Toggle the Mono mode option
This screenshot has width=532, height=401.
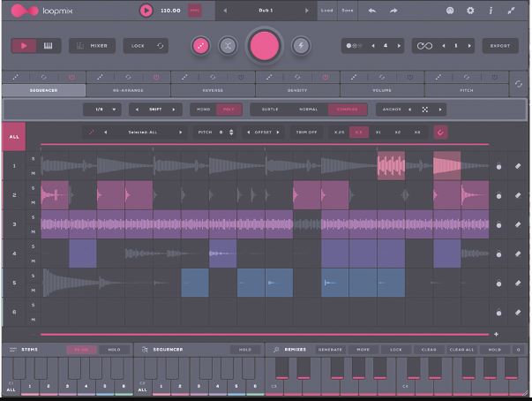point(203,110)
